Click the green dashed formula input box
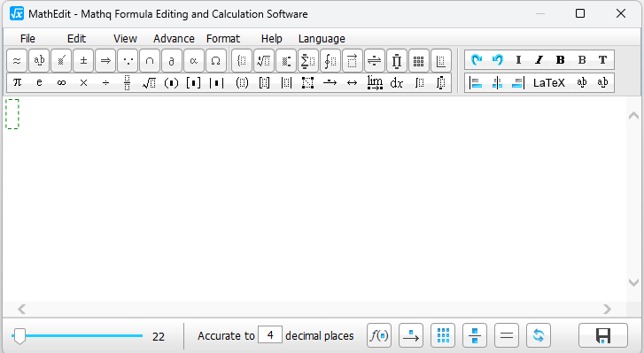The image size is (644, 353). [12, 114]
